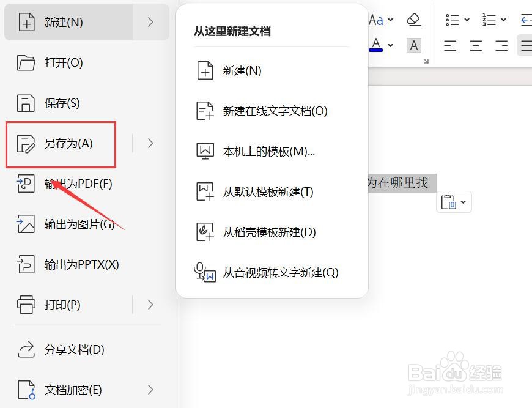Click the highlighted text in the document
The width and height of the screenshot is (532, 408).
click(x=401, y=182)
